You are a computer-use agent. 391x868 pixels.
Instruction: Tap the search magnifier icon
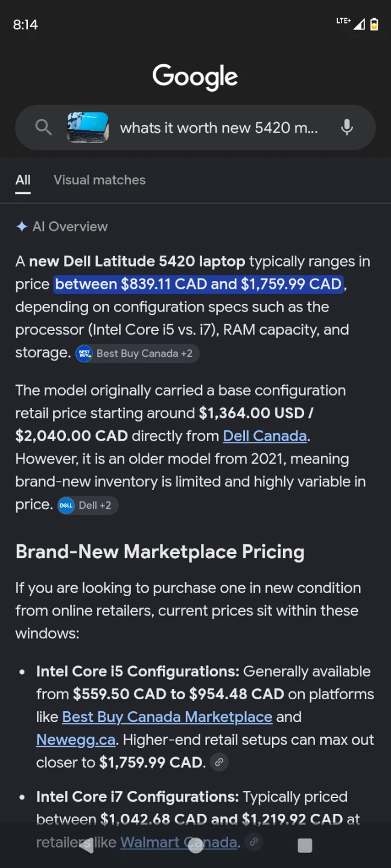[x=43, y=127]
